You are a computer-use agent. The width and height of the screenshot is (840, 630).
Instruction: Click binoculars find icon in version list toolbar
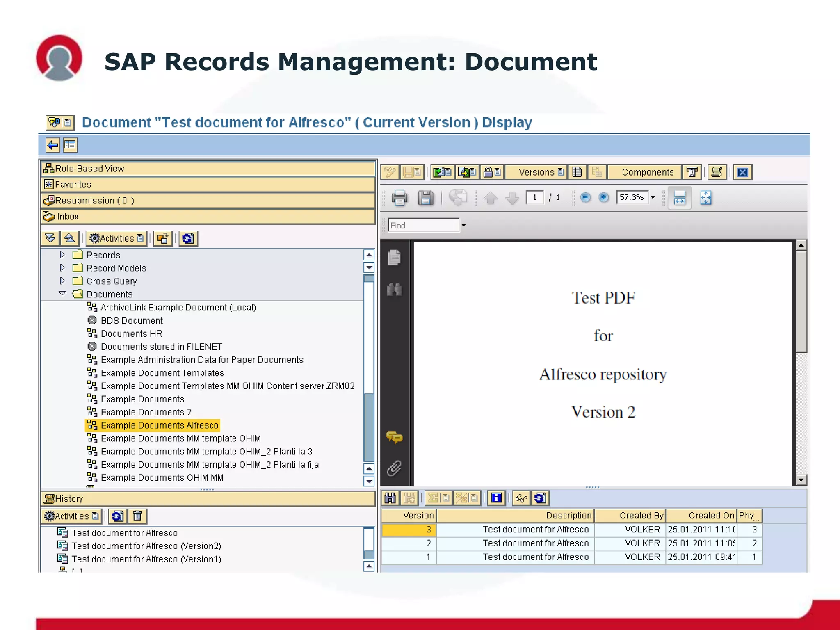pyautogui.click(x=390, y=498)
